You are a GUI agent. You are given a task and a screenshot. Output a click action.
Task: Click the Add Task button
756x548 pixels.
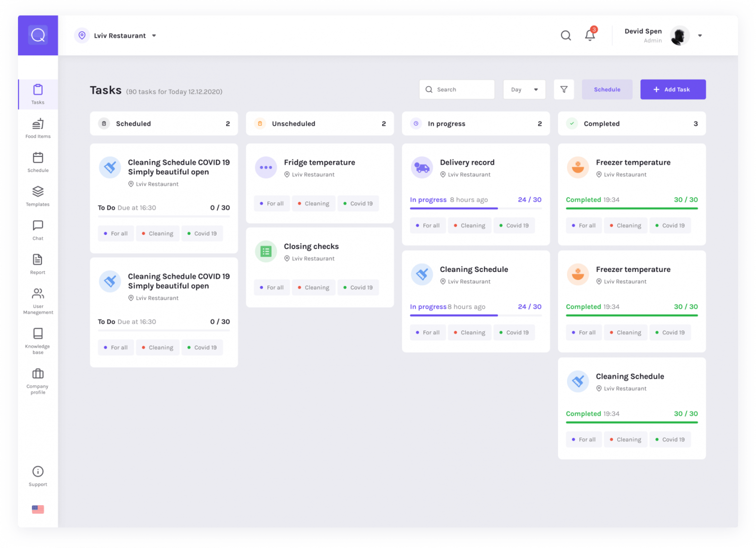click(x=673, y=89)
